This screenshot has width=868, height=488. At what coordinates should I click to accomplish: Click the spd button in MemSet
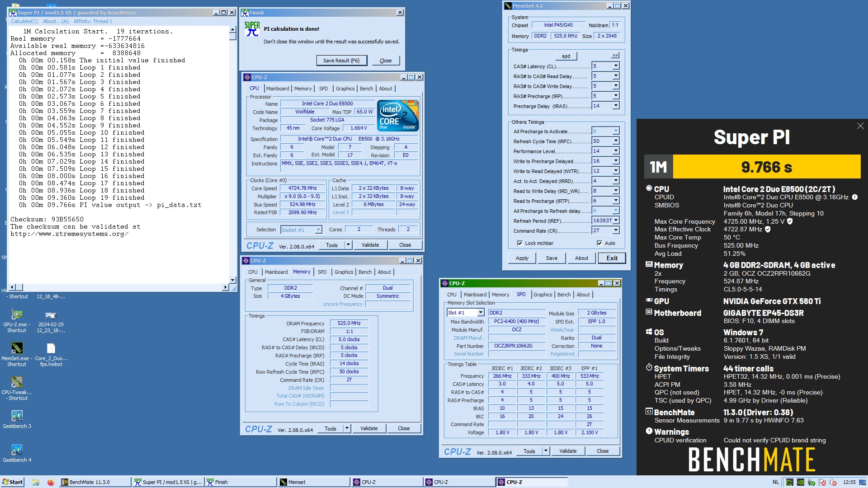pyautogui.click(x=566, y=56)
